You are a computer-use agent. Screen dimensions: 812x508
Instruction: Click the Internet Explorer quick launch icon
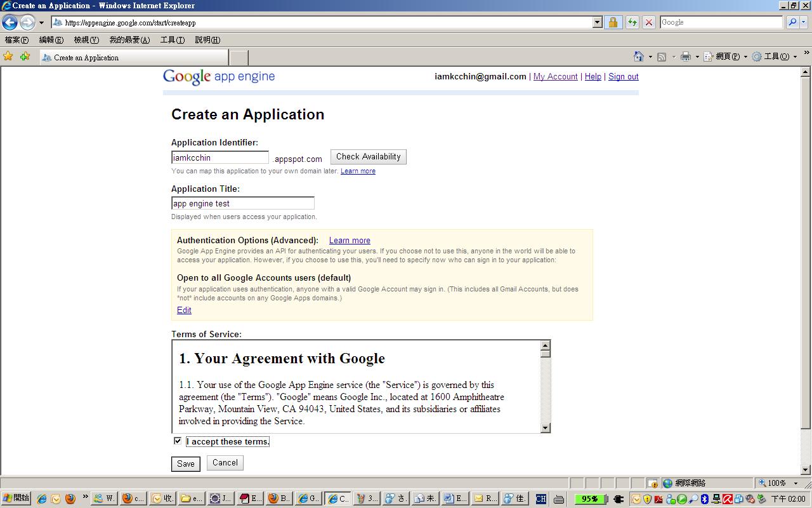(42, 498)
